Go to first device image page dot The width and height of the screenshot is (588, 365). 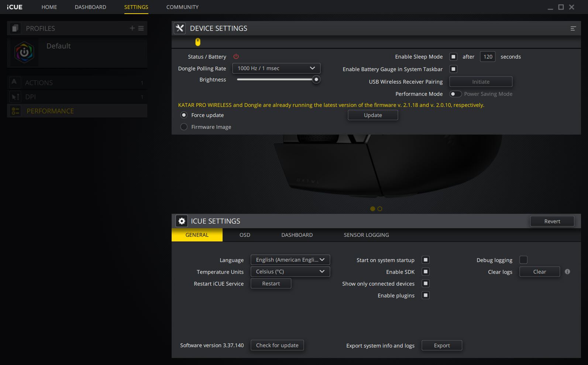pyautogui.click(x=372, y=209)
